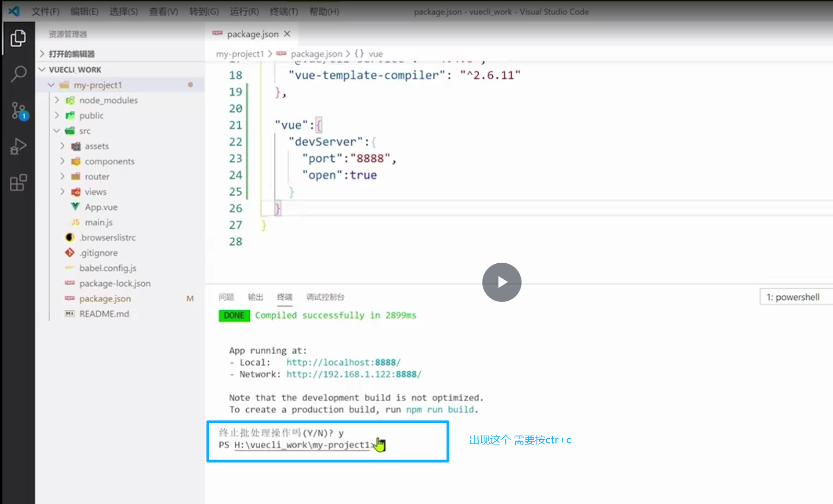Expand the public folder
Image resolution: width=833 pixels, height=504 pixels.
click(120, 115)
